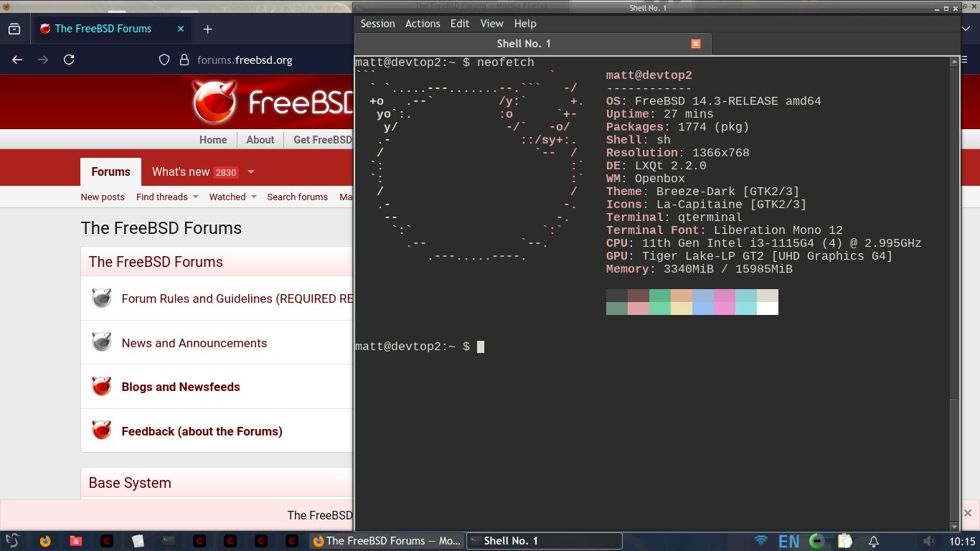This screenshot has height=551, width=980.
Task: Open a new Firefox tab
Action: point(207,29)
